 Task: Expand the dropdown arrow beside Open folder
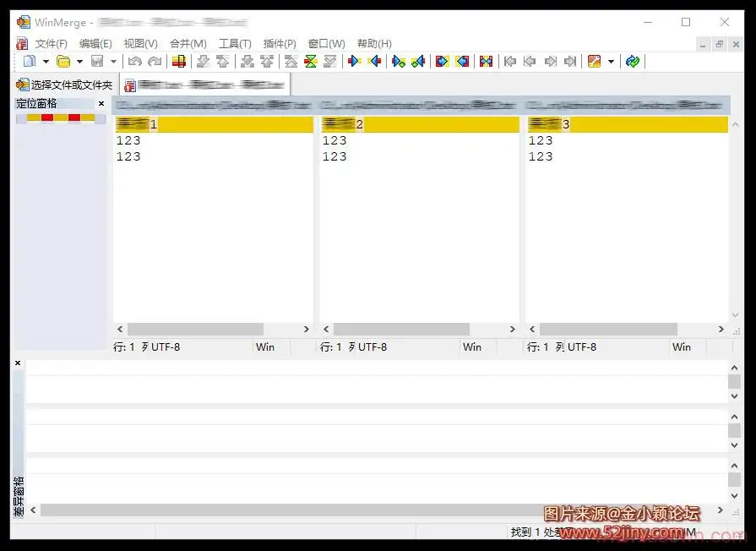[x=79, y=61]
